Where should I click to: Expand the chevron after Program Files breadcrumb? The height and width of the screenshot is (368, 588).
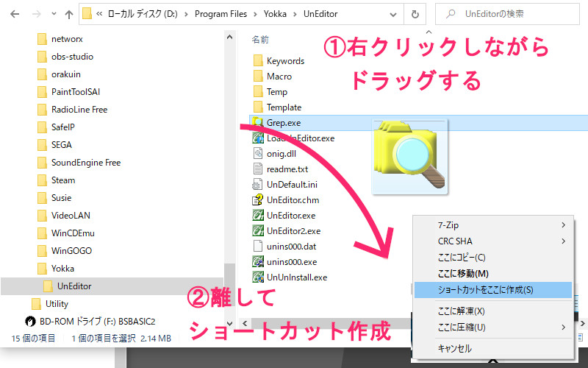coord(255,14)
